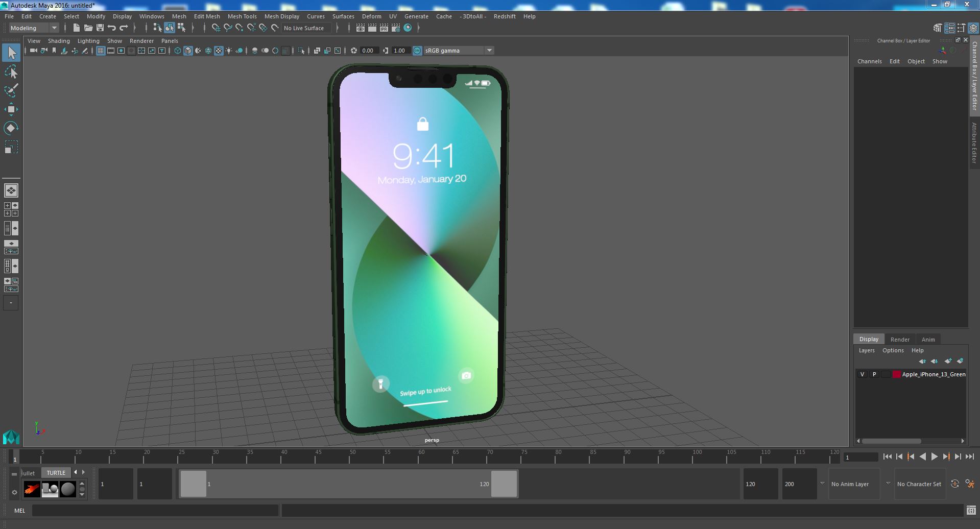Select Apple_iPhone_13_Green layer name
The width and height of the screenshot is (980, 529).
934,374
